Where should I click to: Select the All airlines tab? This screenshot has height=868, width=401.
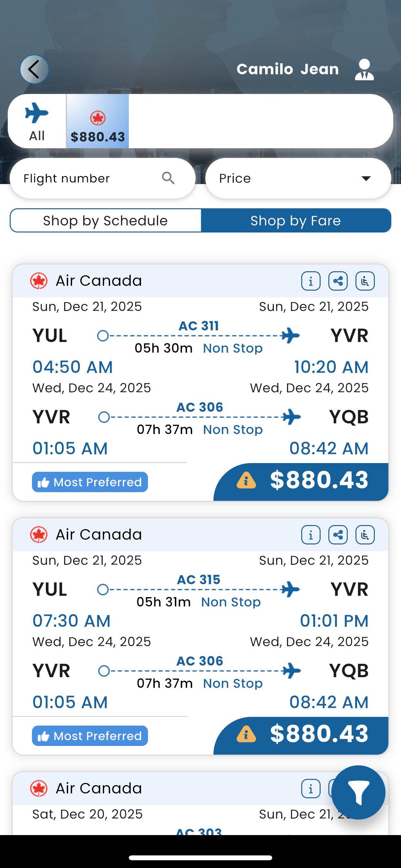coord(37,121)
